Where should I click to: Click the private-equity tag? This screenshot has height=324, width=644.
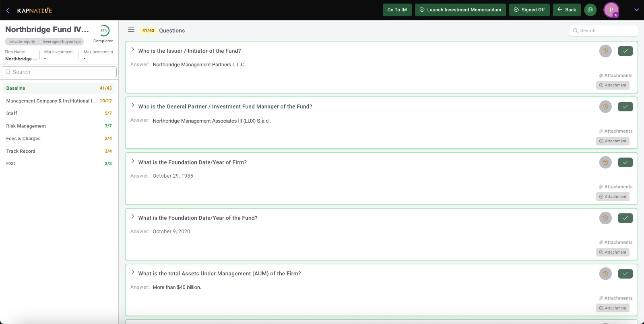click(22, 41)
